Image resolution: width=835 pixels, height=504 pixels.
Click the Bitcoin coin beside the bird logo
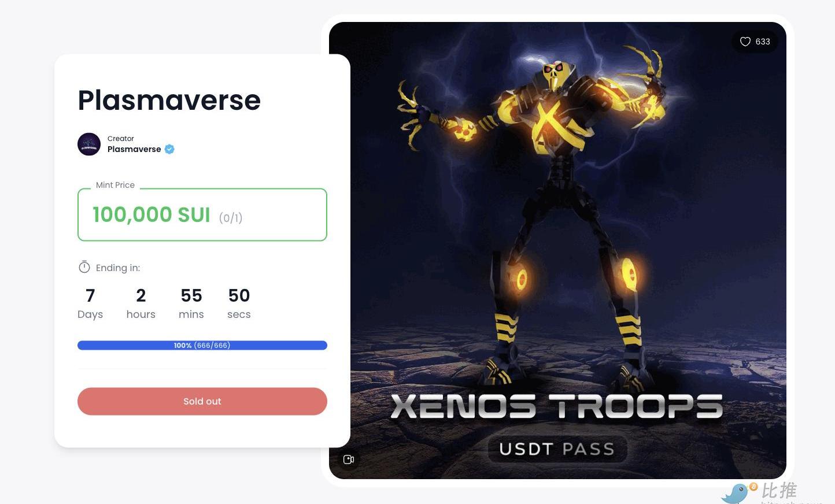pos(753,487)
